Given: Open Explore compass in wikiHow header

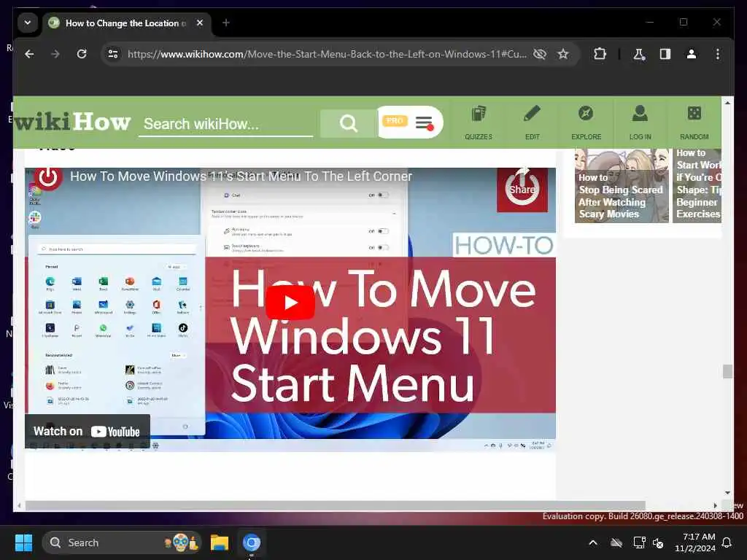Looking at the screenshot, I should point(586,122).
